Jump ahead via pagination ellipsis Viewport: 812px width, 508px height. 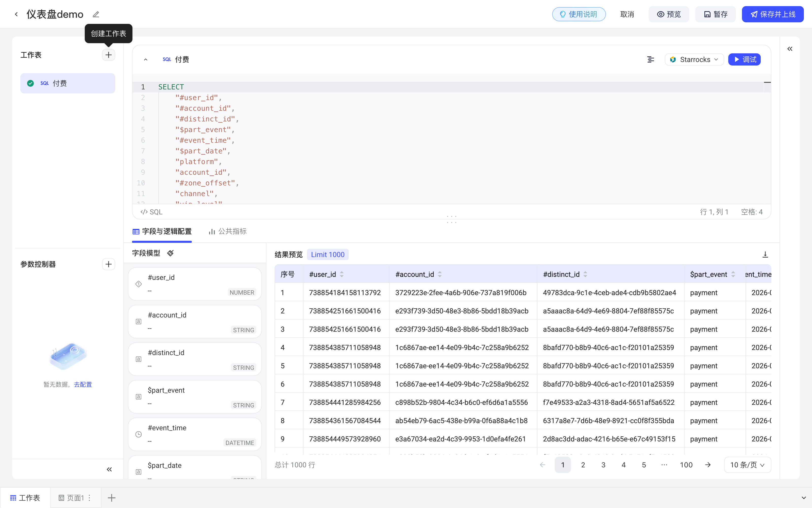click(x=664, y=465)
